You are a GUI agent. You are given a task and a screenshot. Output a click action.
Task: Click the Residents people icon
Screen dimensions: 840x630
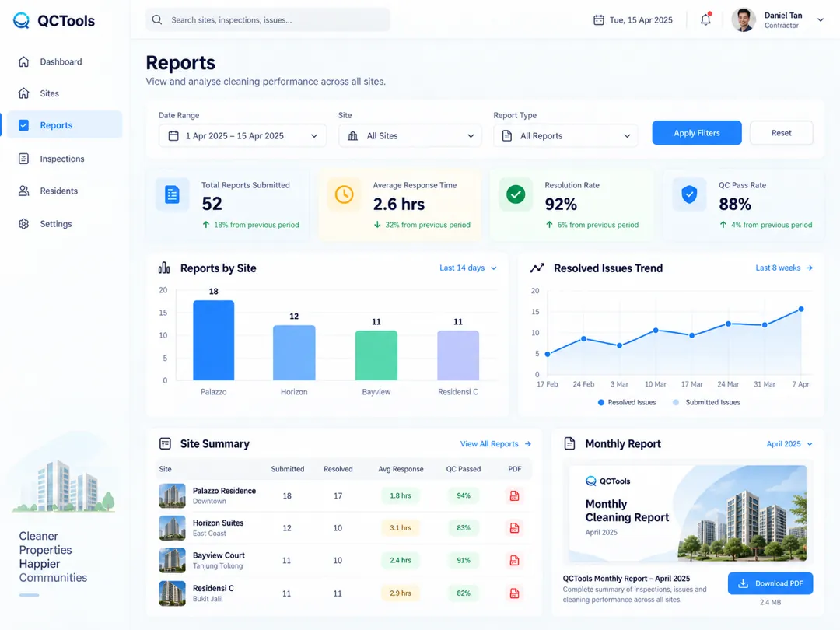point(23,191)
